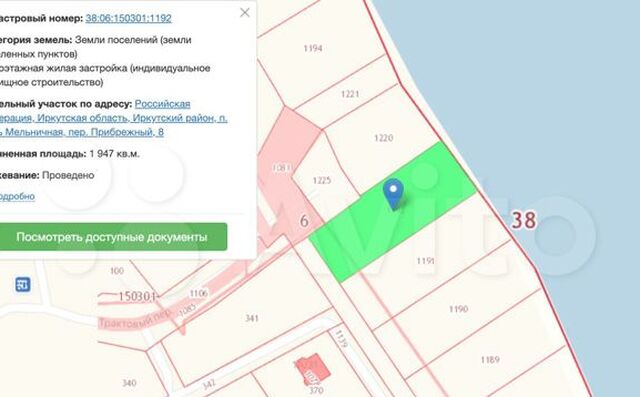Select parcel 1191 on the map
The height and width of the screenshot is (397, 640).
[x=425, y=261]
